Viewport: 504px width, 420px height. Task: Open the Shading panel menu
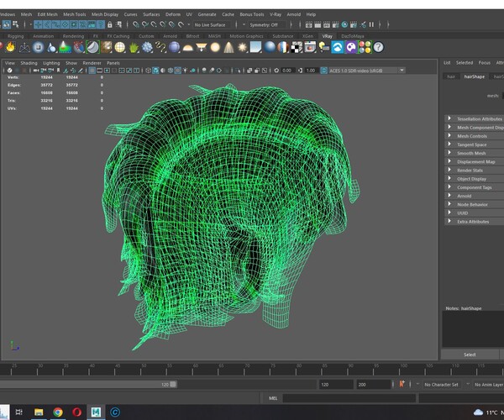pyautogui.click(x=29, y=63)
